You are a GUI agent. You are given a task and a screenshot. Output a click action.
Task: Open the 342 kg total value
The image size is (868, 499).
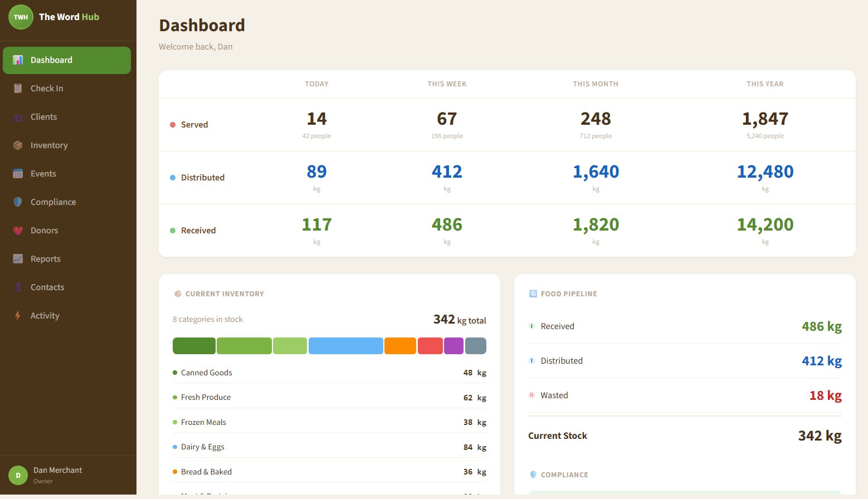(459, 319)
